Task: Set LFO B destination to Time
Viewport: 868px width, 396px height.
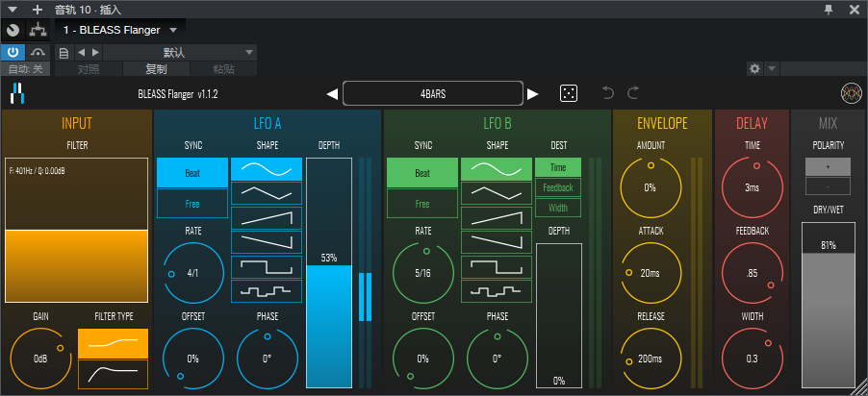Action: click(x=558, y=167)
